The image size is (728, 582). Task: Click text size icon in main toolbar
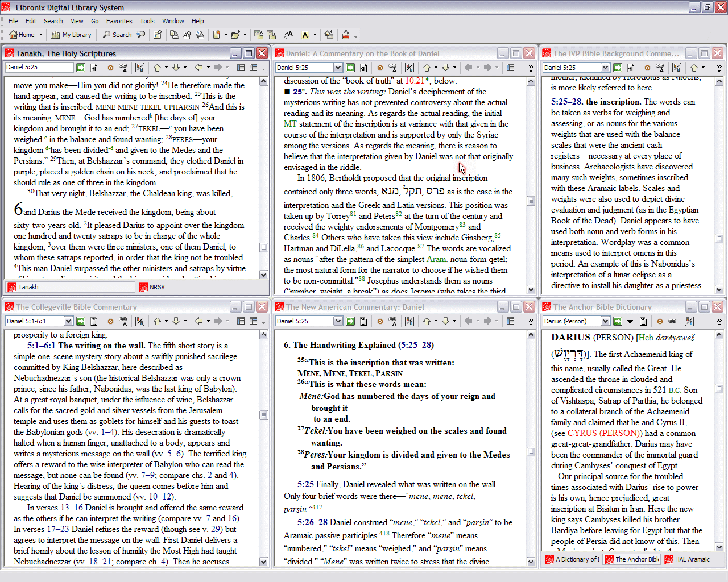288,35
